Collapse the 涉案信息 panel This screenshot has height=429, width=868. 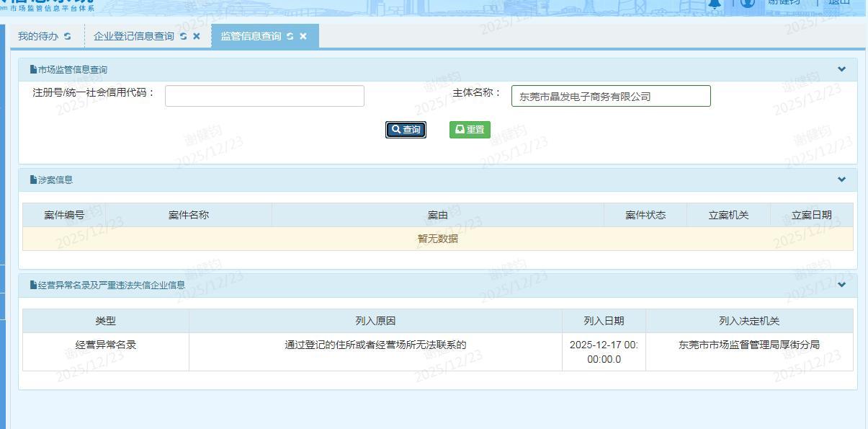[841, 180]
